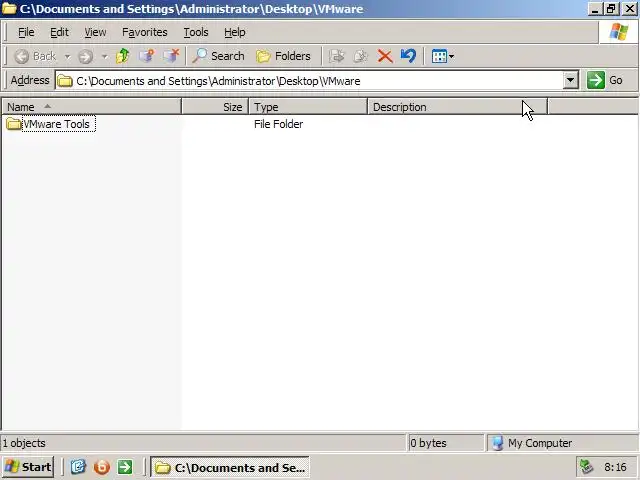Launch Internet Explorer from Quick Launch
The width and height of the screenshot is (640, 480).
point(78,467)
